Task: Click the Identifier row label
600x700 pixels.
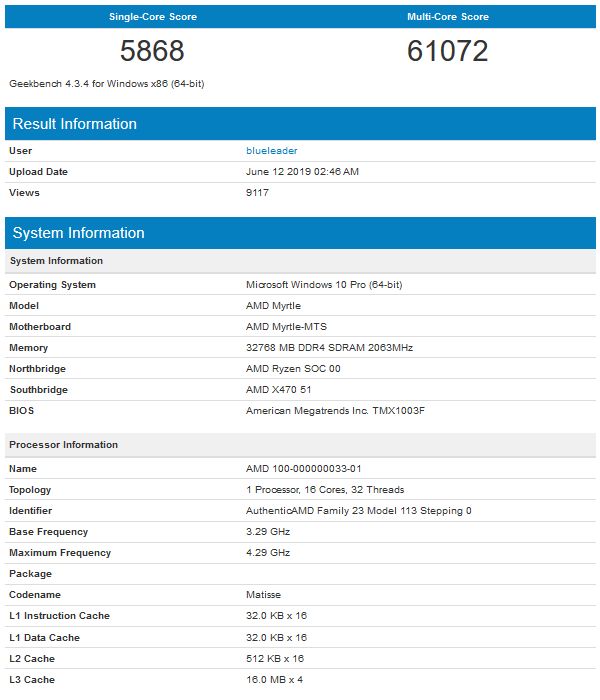Action: point(30,511)
